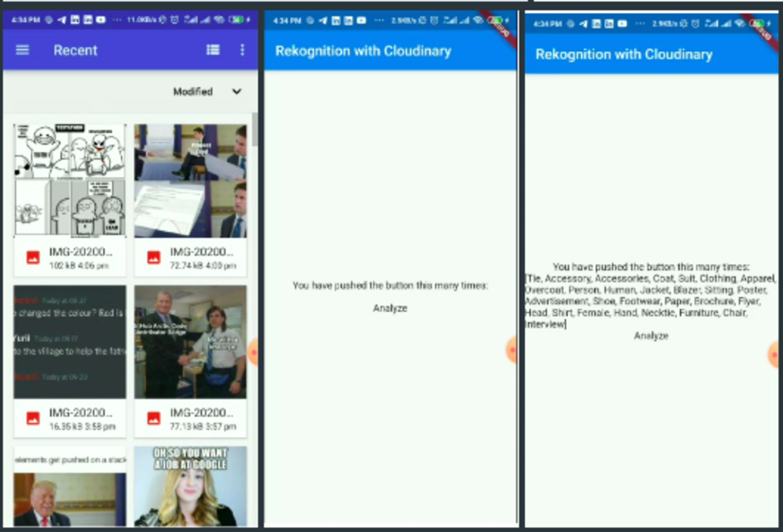Click the Modified sort label
Viewport: 783px width, 532px height.
click(193, 91)
